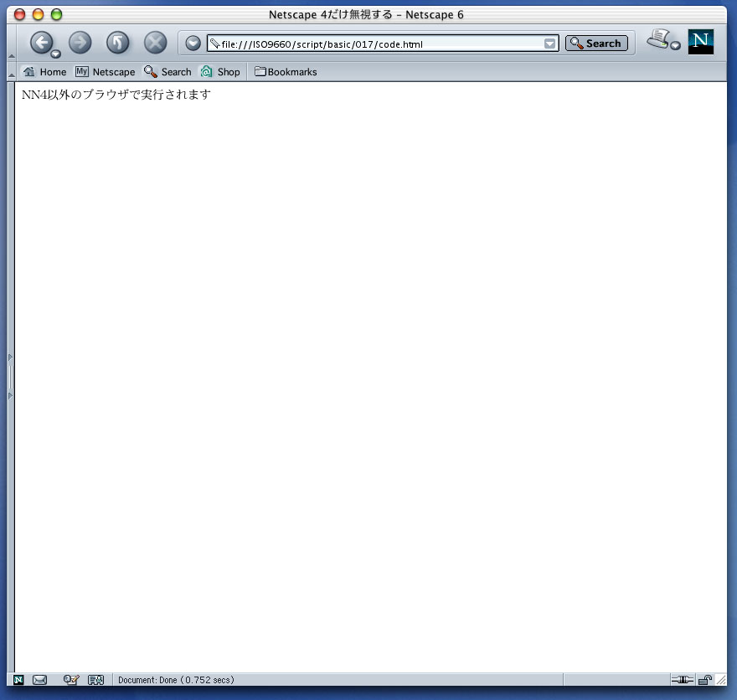The height and width of the screenshot is (700, 737).
Task: Click the Forward navigation button
Action: 80,43
